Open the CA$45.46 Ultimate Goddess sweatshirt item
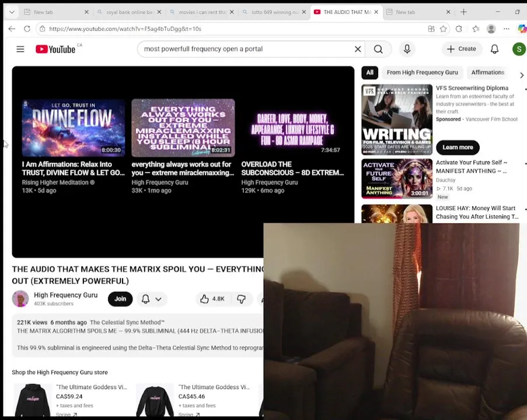Screen dimensions: 527x420 click(193, 400)
